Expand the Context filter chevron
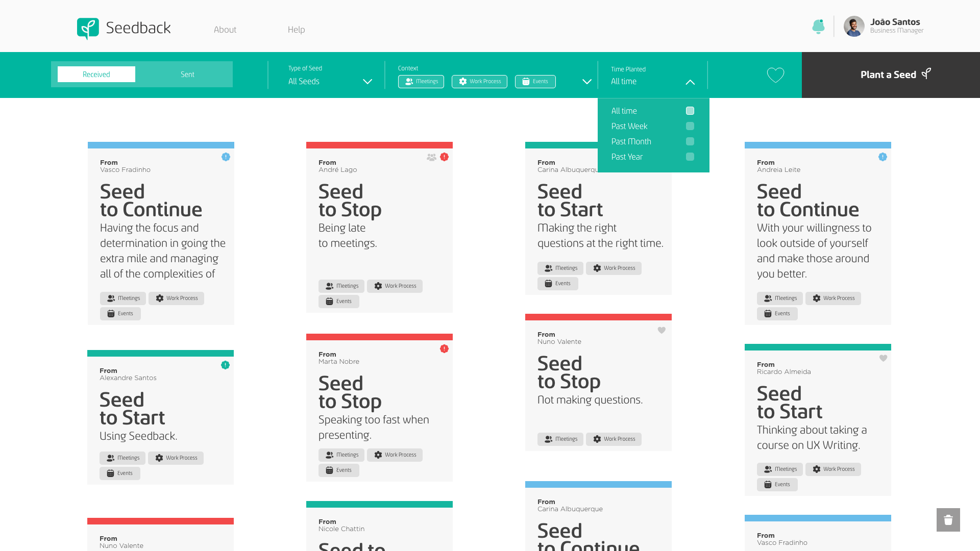The width and height of the screenshot is (980, 551). point(587,82)
